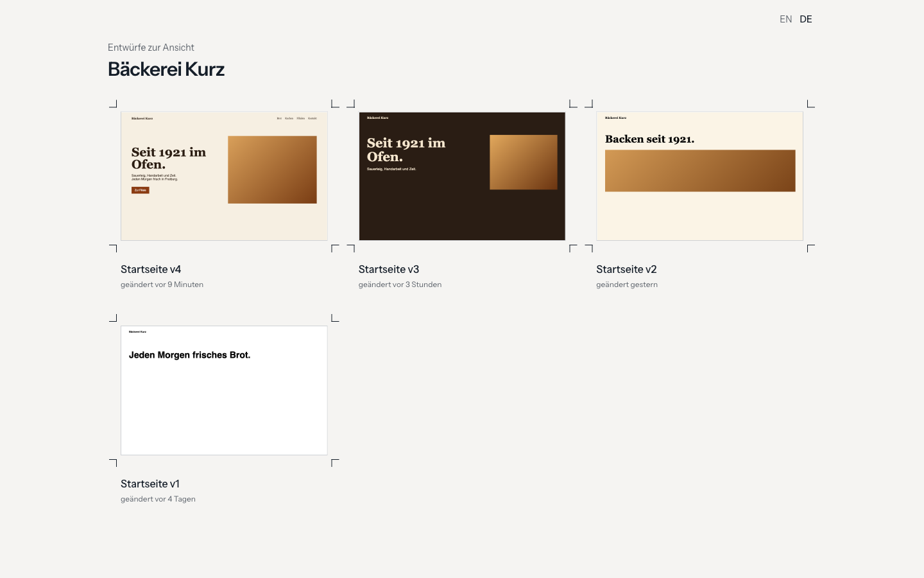This screenshot has height=578, width=924.
Task: Open the Startseite v3 dark design thumbnail
Action: [462, 176]
